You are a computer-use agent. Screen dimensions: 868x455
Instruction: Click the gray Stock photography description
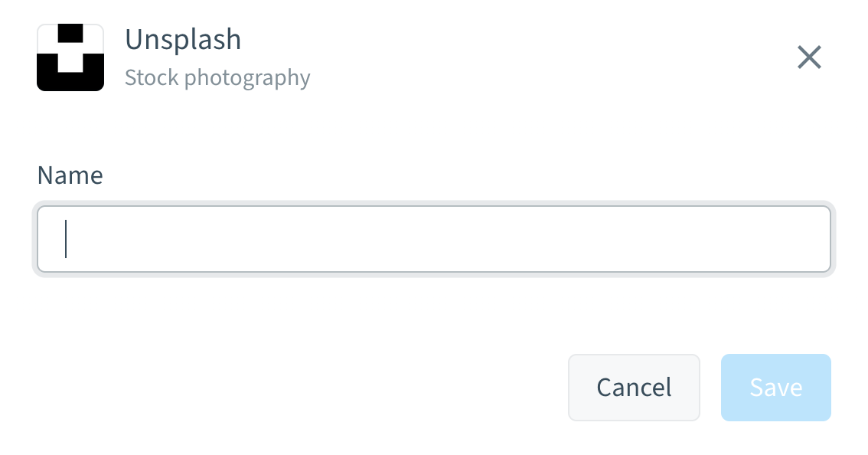point(217,78)
